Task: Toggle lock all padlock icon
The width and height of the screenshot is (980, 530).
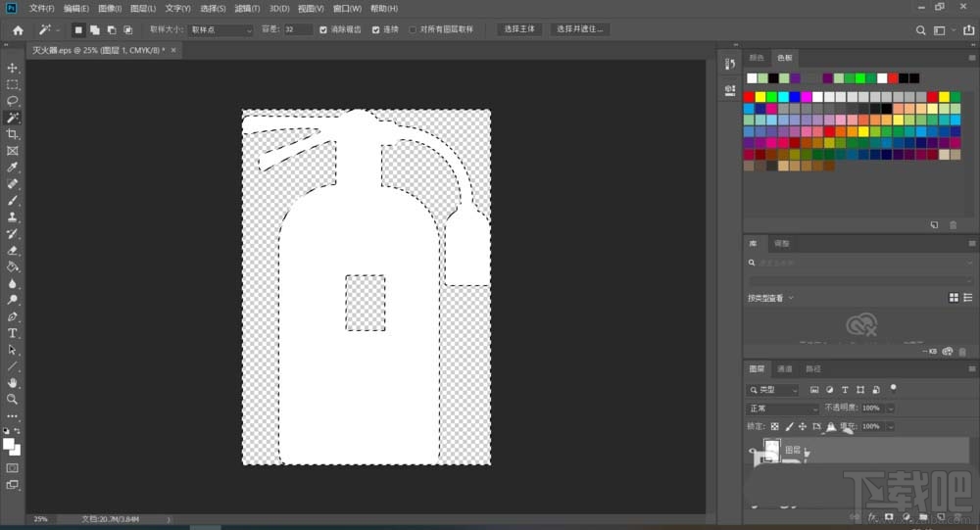Action: (831, 426)
